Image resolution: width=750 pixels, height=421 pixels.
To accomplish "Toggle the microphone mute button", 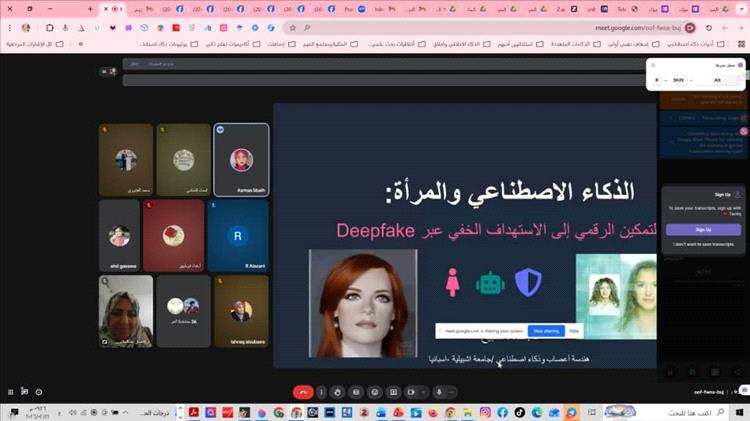I will [438, 391].
